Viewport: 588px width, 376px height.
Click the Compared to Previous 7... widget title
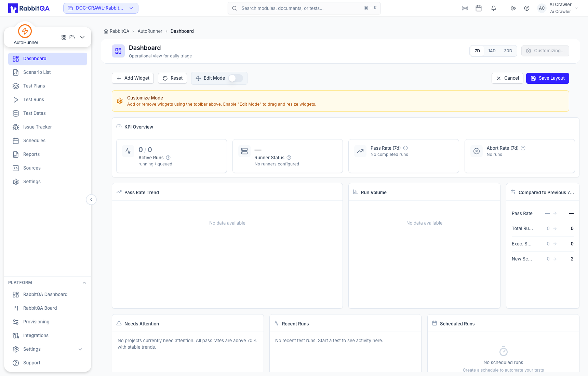546,192
